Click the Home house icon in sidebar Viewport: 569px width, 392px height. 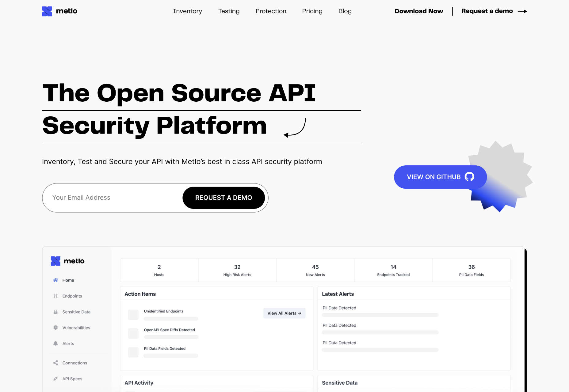click(x=55, y=280)
